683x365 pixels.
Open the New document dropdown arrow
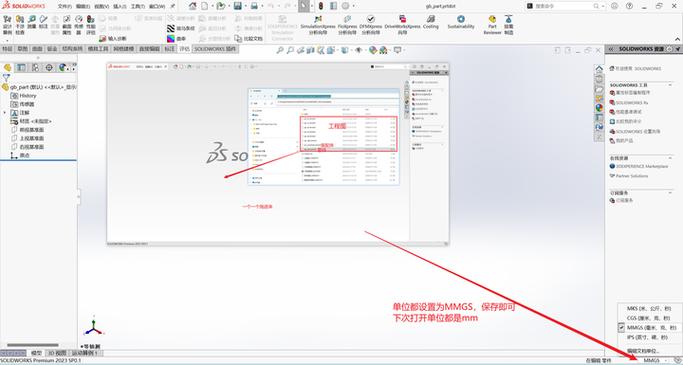tap(212, 7)
